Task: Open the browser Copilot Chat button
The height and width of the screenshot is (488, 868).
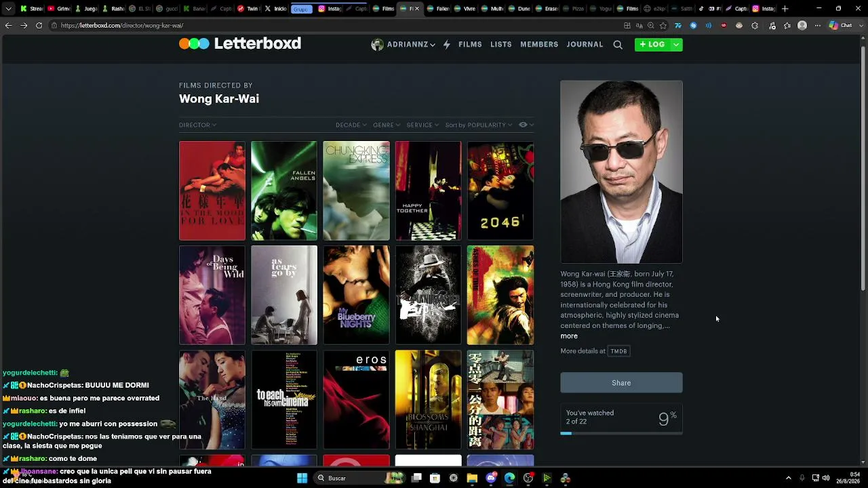Action: click(x=841, y=26)
